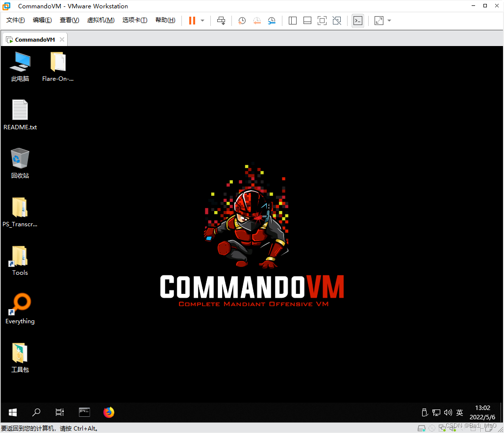Open the 选项卡(T) menu
The width and height of the screenshot is (504, 433).
pos(135,20)
